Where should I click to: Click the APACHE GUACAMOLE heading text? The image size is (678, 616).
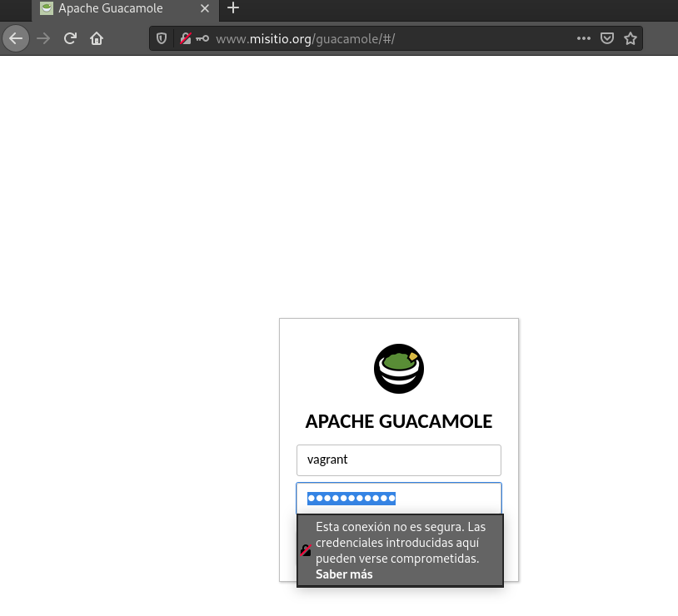point(399,421)
